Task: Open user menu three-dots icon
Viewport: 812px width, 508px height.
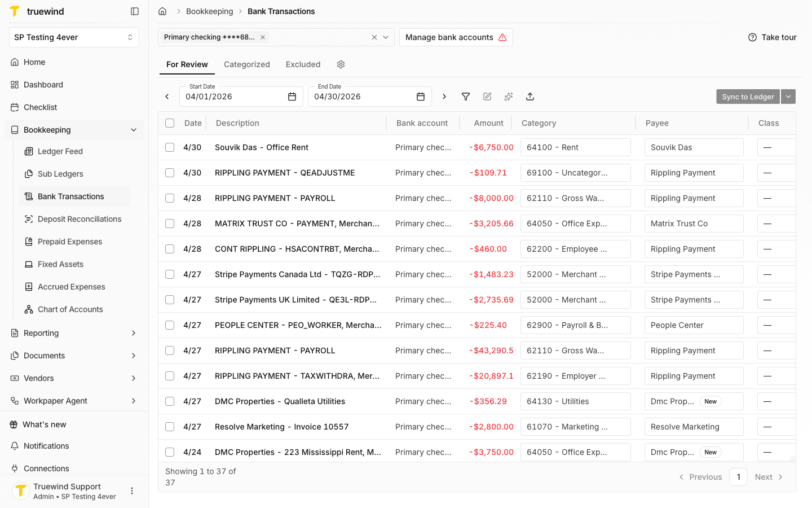Action: 132,491
